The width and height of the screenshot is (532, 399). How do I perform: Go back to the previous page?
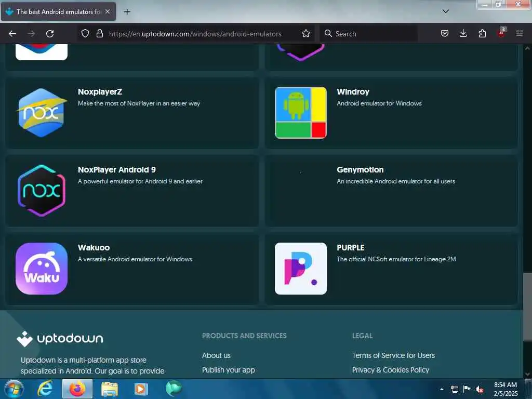pos(12,34)
